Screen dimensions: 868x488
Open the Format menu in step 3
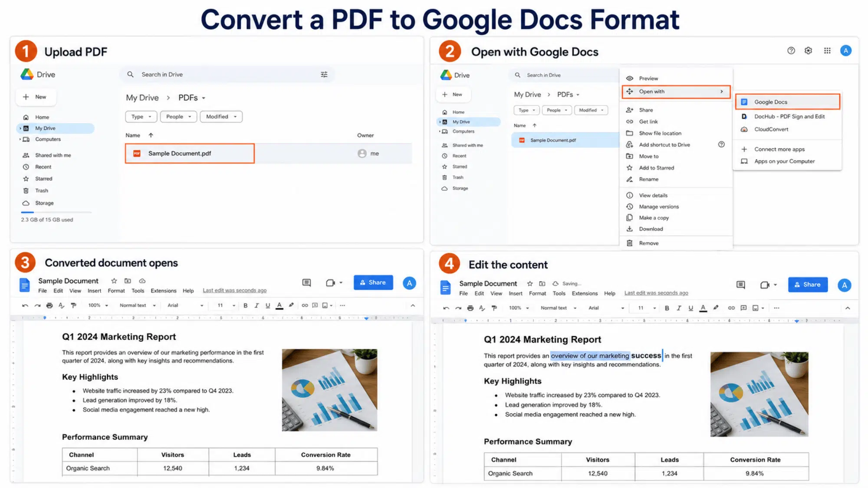(116, 291)
